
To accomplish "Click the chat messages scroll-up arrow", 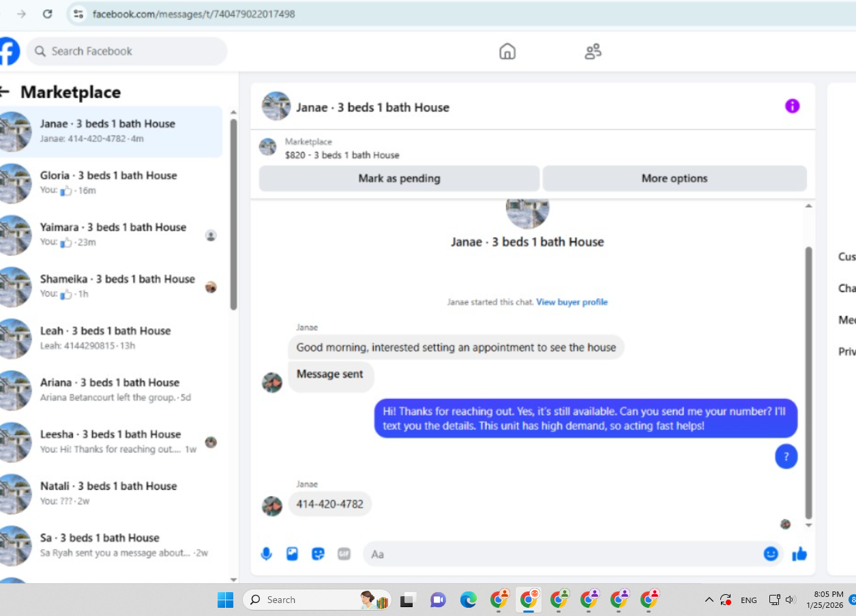I will point(809,206).
